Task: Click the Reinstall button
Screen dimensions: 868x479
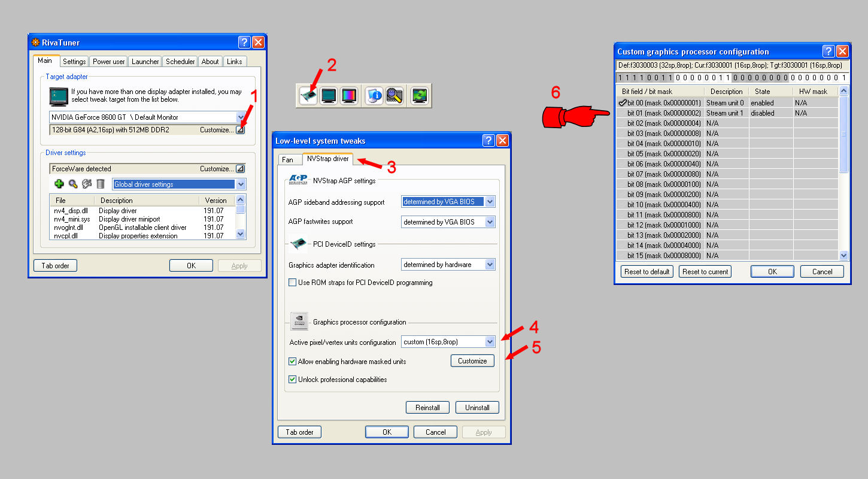Action: coord(427,408)
